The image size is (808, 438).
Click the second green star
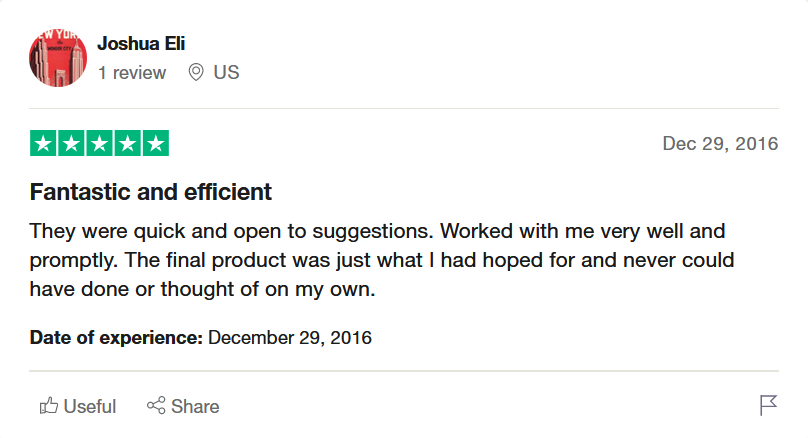tap(71, 143)
